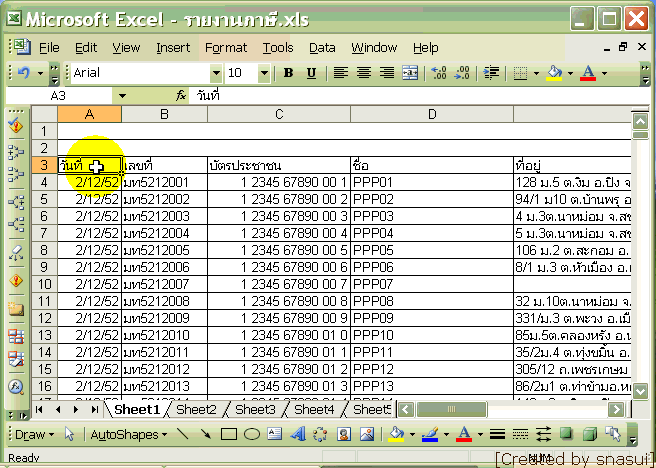Screen dimensions: 656x468
Task: Apply formatting toolbar yellow Fill Color
Action: point(554,73)
